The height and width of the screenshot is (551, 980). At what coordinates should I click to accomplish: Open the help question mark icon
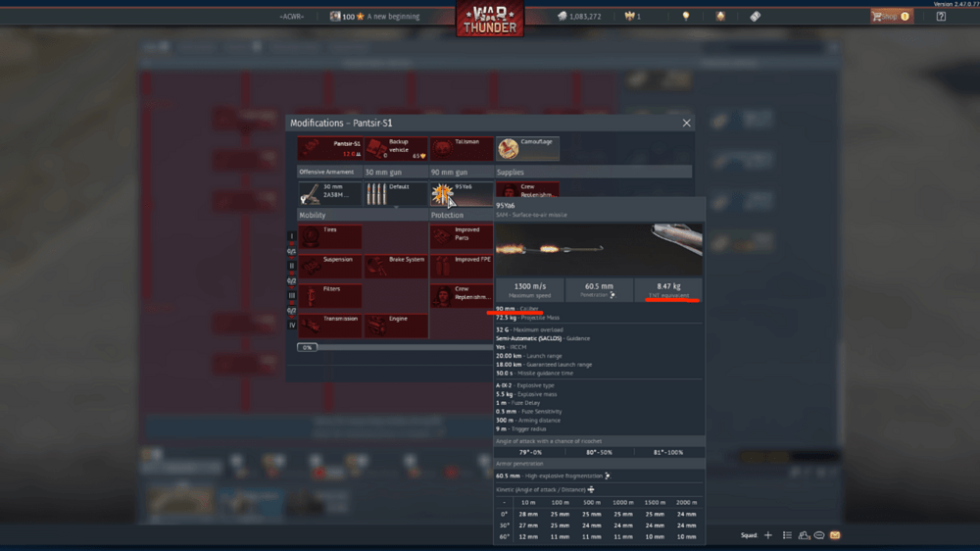coord(941,17)
